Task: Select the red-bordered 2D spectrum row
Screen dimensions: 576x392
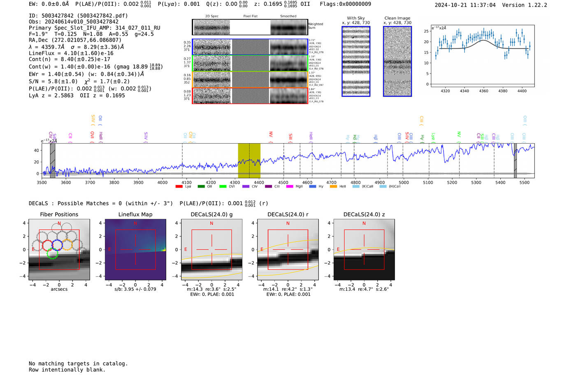Action: [x=250, y=95]
